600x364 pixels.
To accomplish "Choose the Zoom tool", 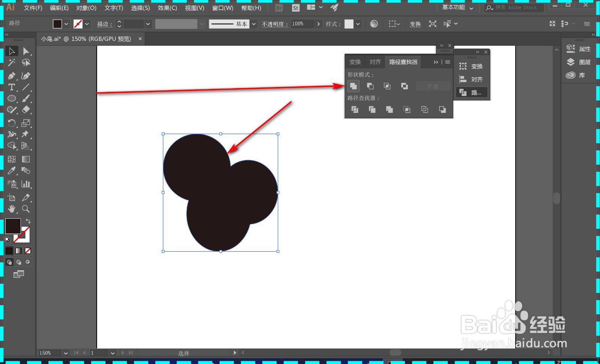I will tap(26, 209).
